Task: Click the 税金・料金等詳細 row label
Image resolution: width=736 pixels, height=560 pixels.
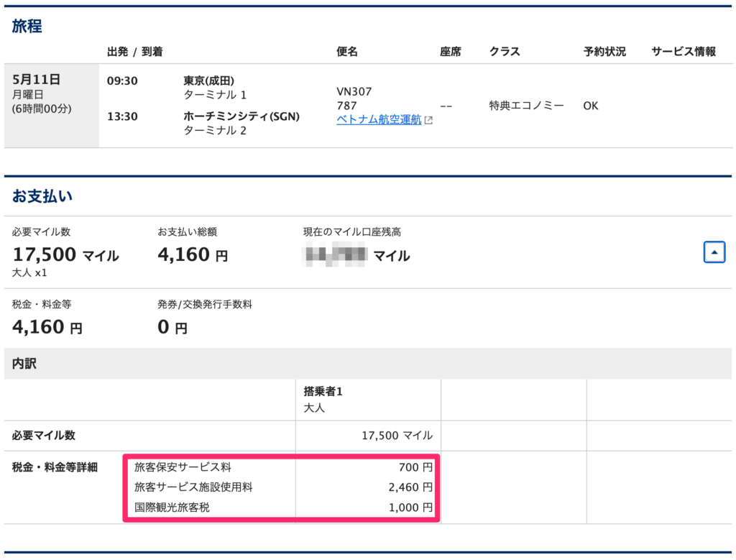Action: [55, 467]
